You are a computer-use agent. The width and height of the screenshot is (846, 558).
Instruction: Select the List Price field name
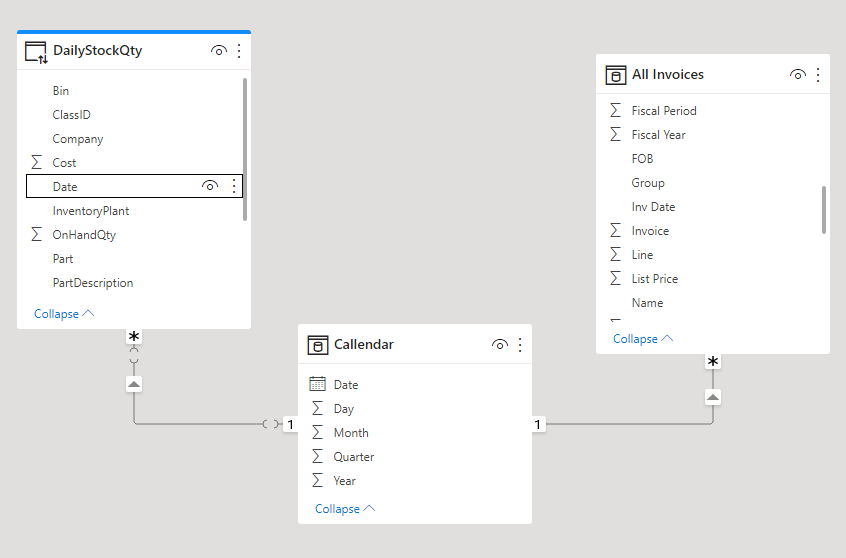[x=655, y=279]
